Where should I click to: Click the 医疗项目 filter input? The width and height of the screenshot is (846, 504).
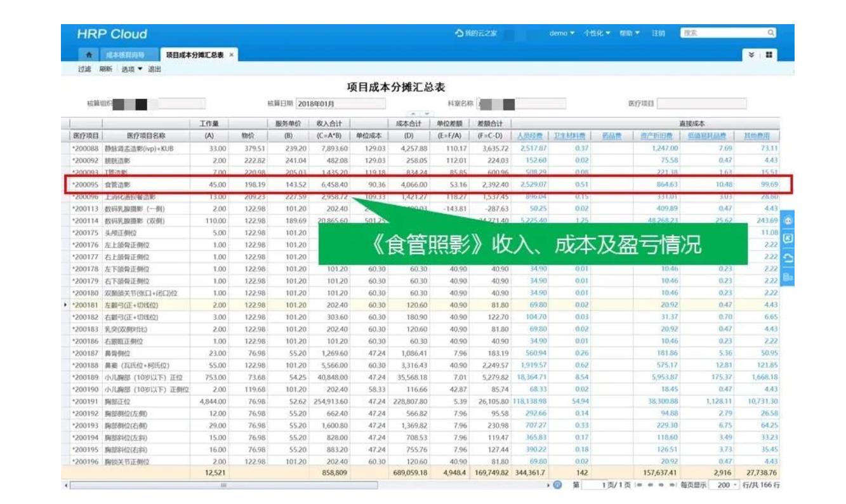pos(701,103)
